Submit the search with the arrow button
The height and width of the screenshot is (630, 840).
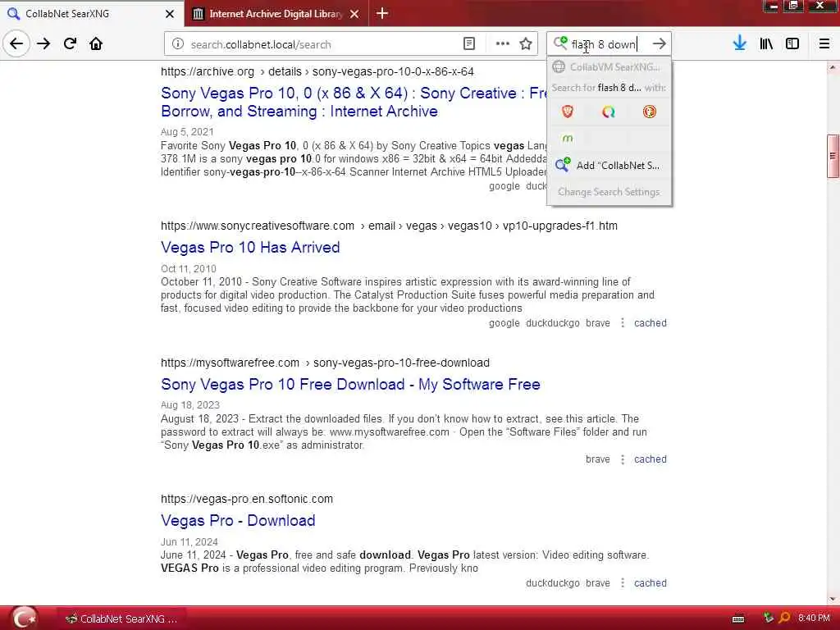(x=659, y=44)
